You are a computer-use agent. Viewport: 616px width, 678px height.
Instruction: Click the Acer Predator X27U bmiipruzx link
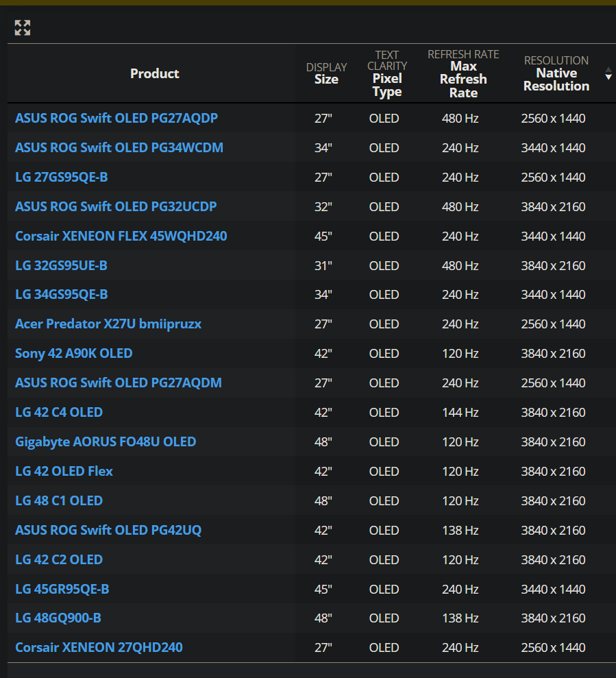(108, 324)
